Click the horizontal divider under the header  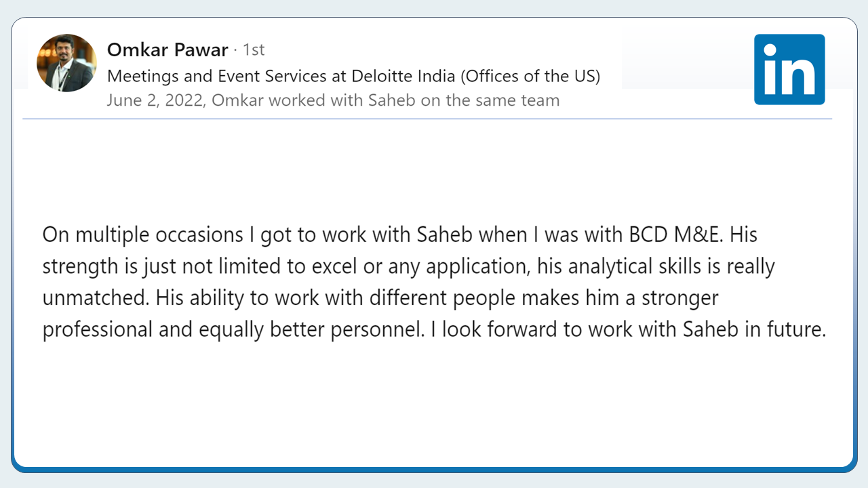click(x=427, y=119)
